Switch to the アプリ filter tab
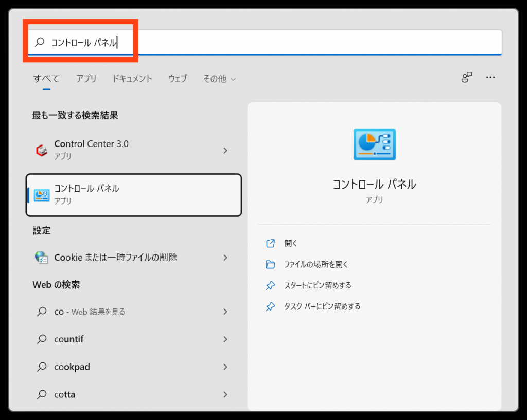This screenshot has height=420, width=527. (x=86, y=79)
